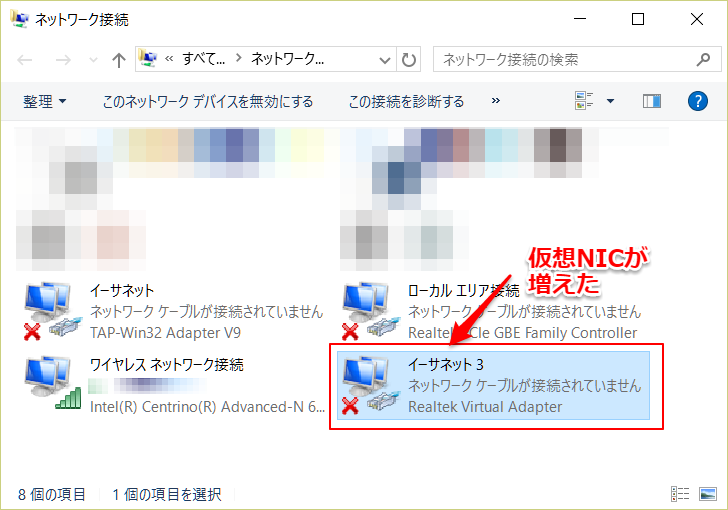Screen dimensions: 728x510
Task: Select the ワイヤレス ネットワーク接続 adapter icon
Action: point(52,383)
